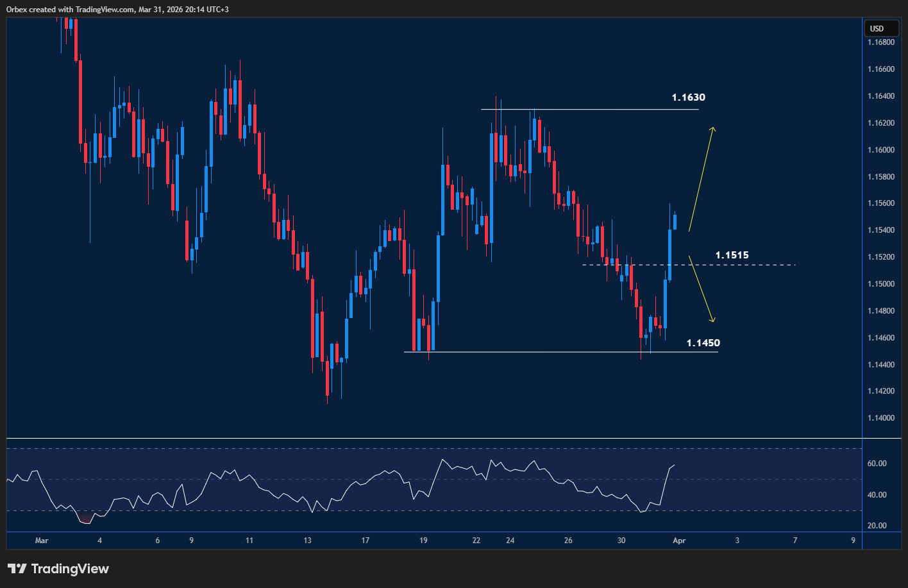Select the Mar label on the time axis
This screenshot has width=908, height=588.
point(42,541)
